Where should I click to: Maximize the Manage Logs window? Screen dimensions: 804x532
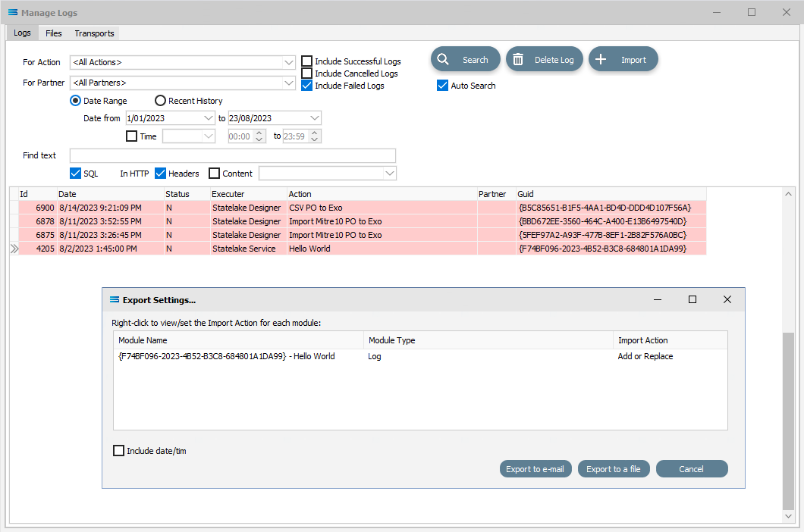click(x=752, y=12)
